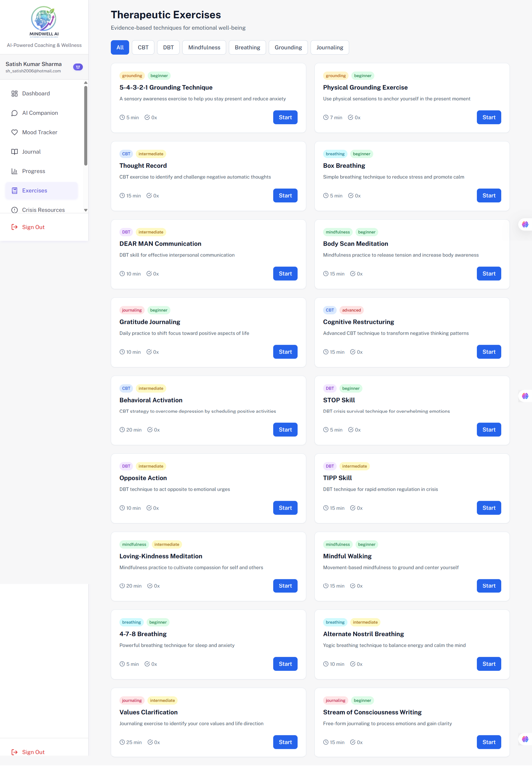Switch to the CBT filter tab
Image resolution: width=532 pixels, height=767 pixels.
(x=143, y=47)
